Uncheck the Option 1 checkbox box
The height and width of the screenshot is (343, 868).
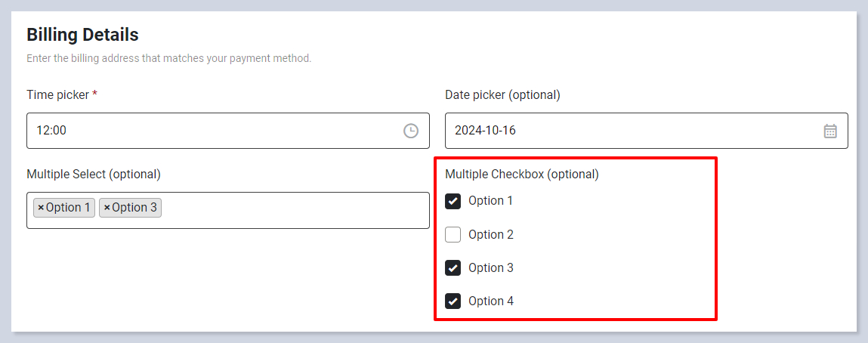453,201
